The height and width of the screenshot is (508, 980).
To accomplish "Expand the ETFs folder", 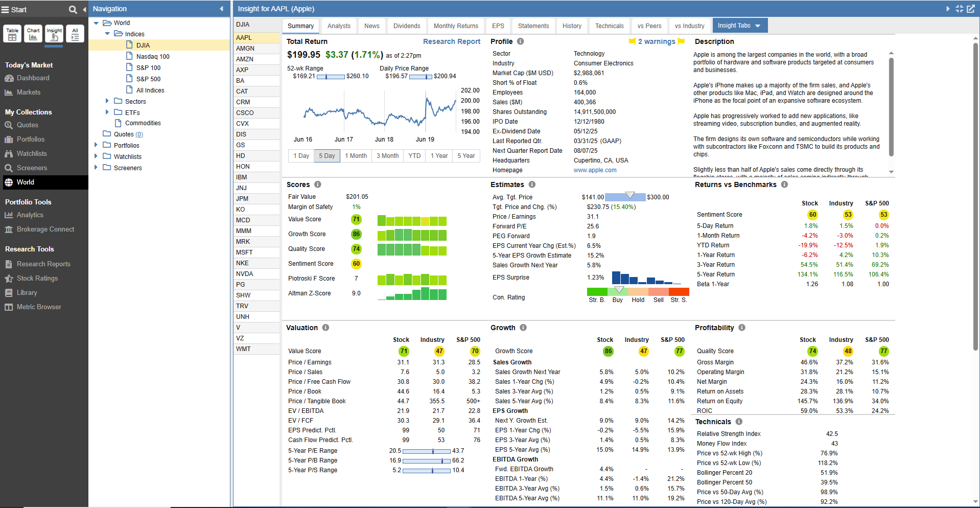I will [107, 112].
